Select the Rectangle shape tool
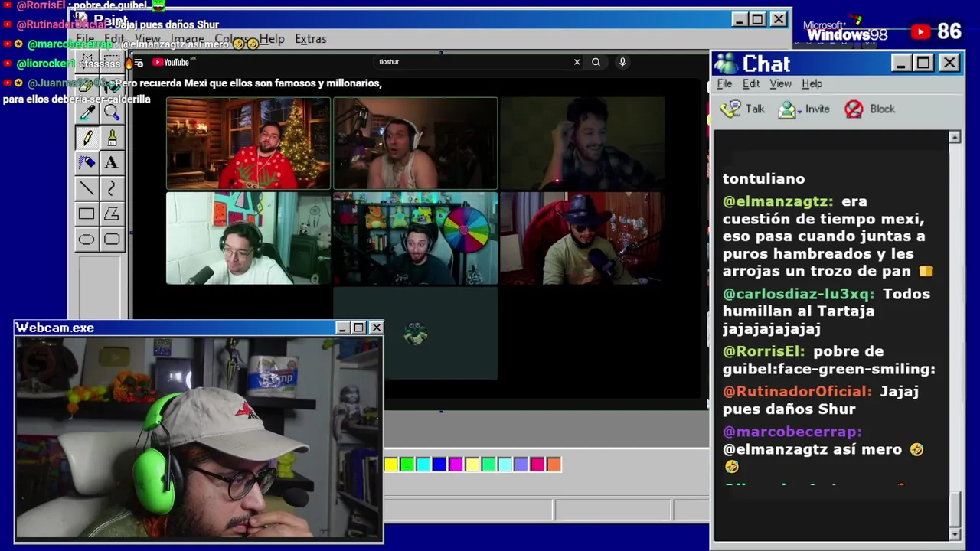This screenshot has height=551, width=980. (87, 214)
